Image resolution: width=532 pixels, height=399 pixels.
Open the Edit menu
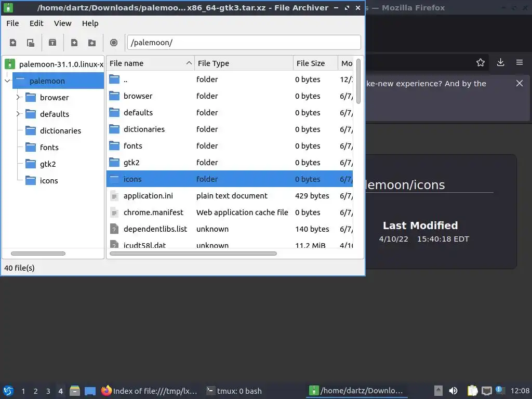(36, 23)
